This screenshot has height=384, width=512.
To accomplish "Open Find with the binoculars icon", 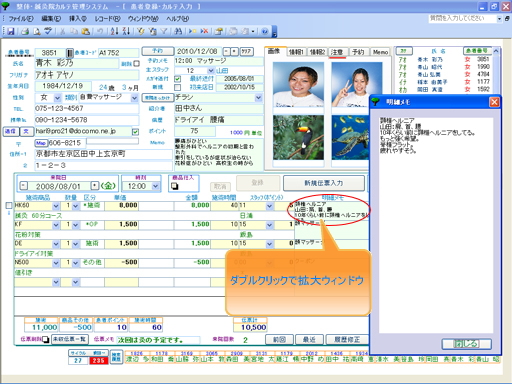I will (x=178, y=31).
